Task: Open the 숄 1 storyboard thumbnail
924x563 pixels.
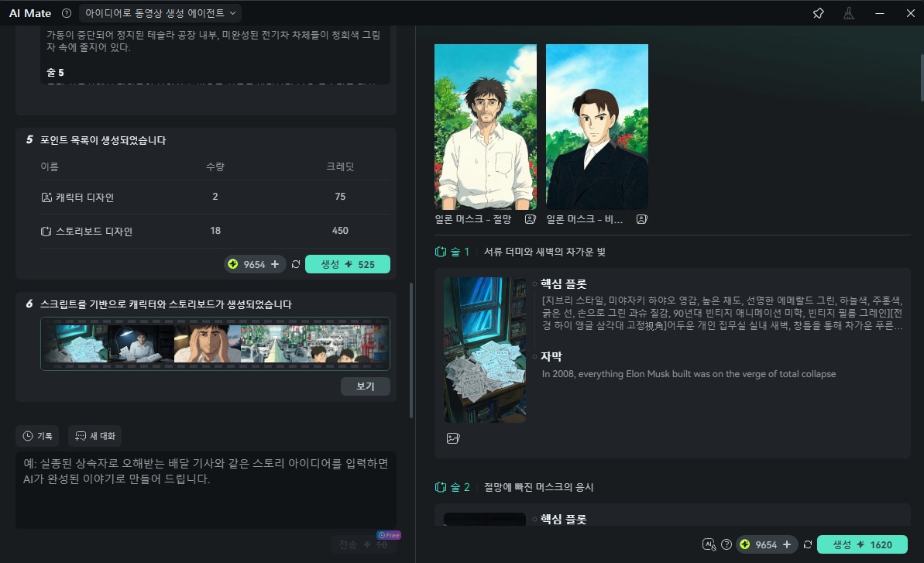Action: pyautogui.click(x=484, y=350)
